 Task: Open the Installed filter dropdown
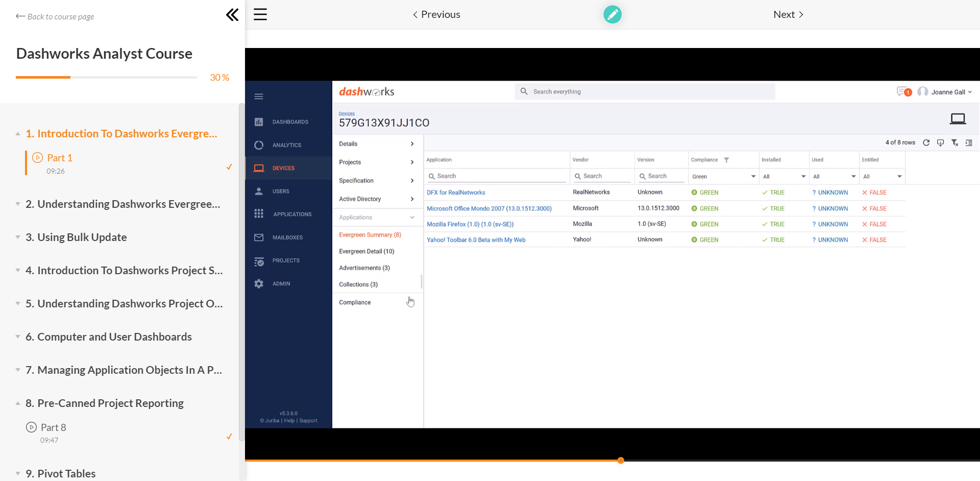pyautogui.click(x=783, y=177)
